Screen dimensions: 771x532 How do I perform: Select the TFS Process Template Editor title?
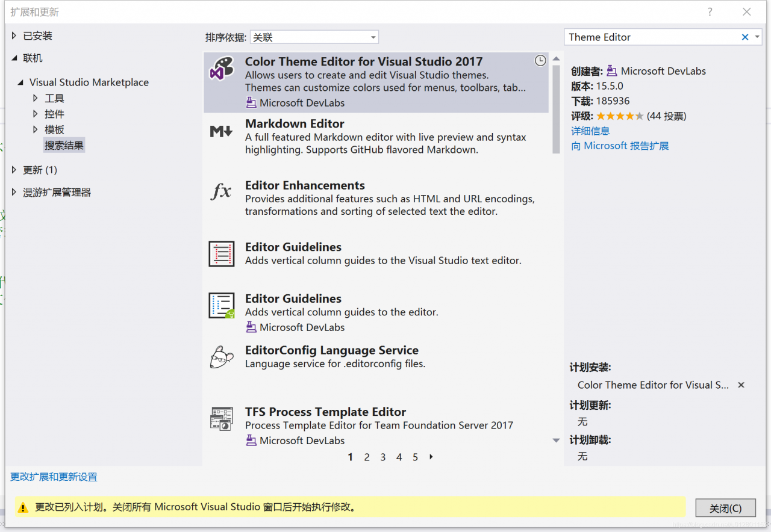(x=325, y=412)
